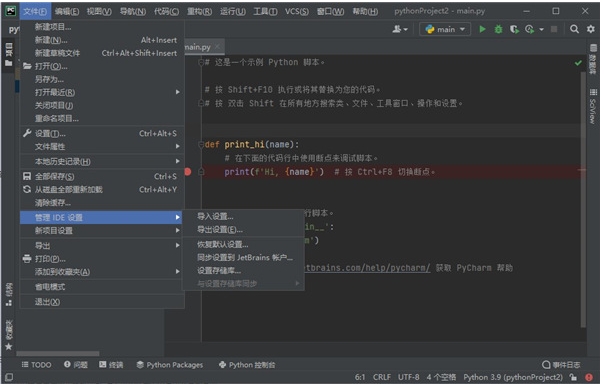The image size is (604, 384).
Task: Expand the Open Recent submenu
Action: [x=102, y=92]
